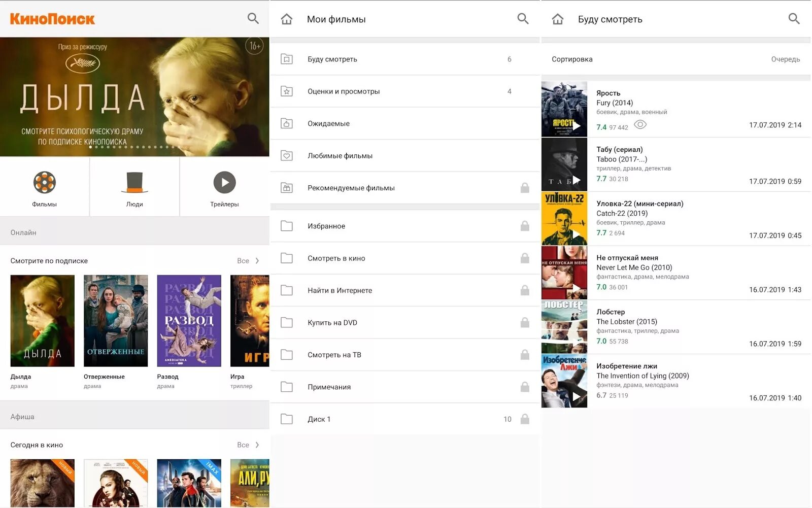
Task: Select The Lobster (2015) title
Action: (627, 322)
